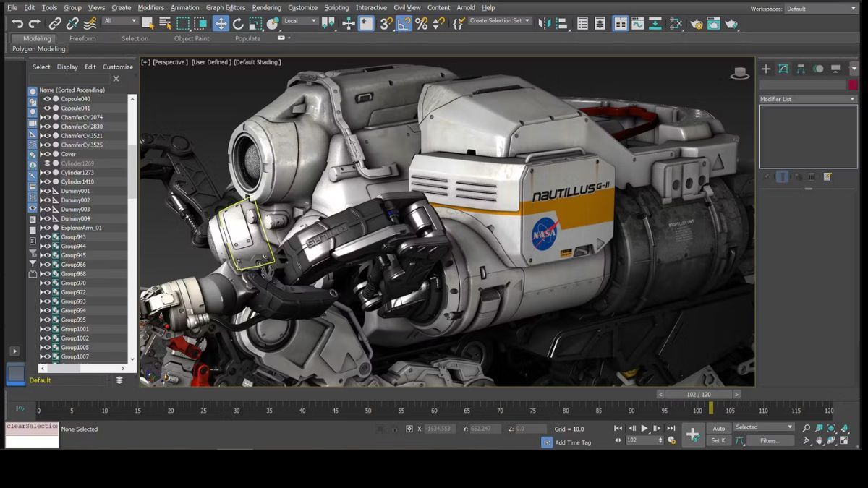Viewport: 868px width, 488px height.
Task: Expand the Group943 tree node
Action: tap(41, 237)
